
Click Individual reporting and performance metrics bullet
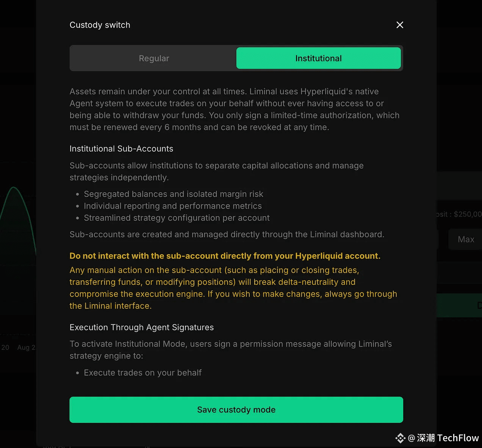pos(173,206)
